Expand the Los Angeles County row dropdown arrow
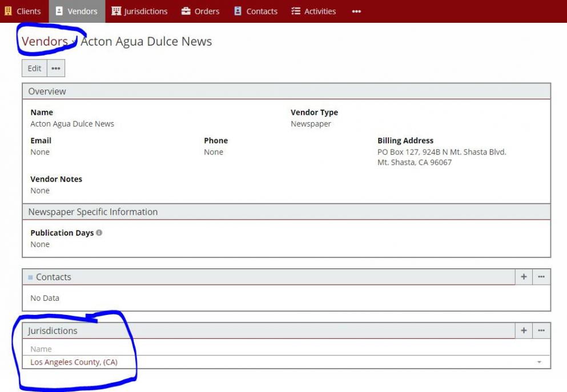This screenshot has height=392, width=567. coord(539,362)
